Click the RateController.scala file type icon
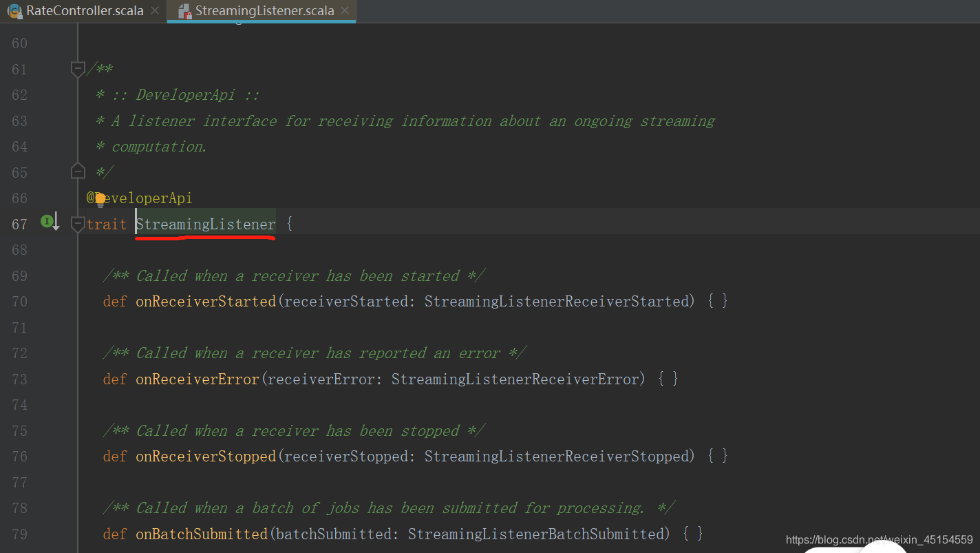 (x=14, y=11)
